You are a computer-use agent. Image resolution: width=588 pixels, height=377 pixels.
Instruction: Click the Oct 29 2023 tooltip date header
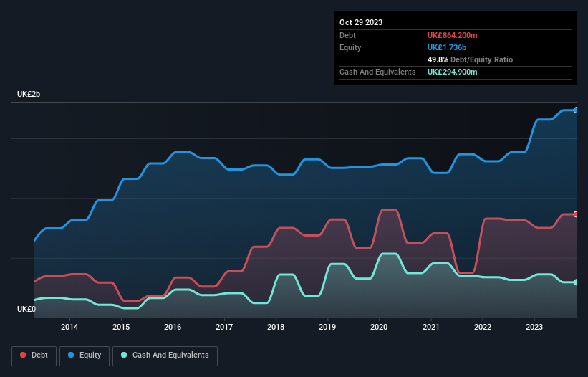click(x=361, y=22)
